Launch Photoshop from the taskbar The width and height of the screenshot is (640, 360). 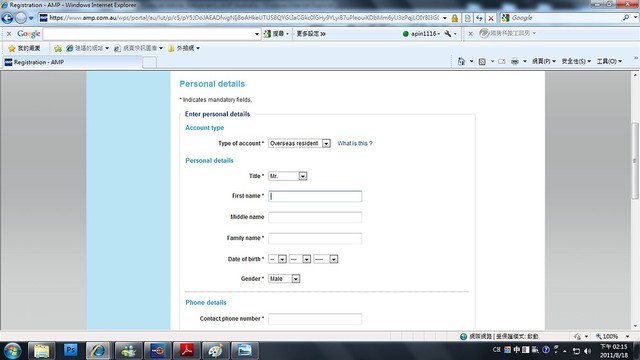[71, 350]
